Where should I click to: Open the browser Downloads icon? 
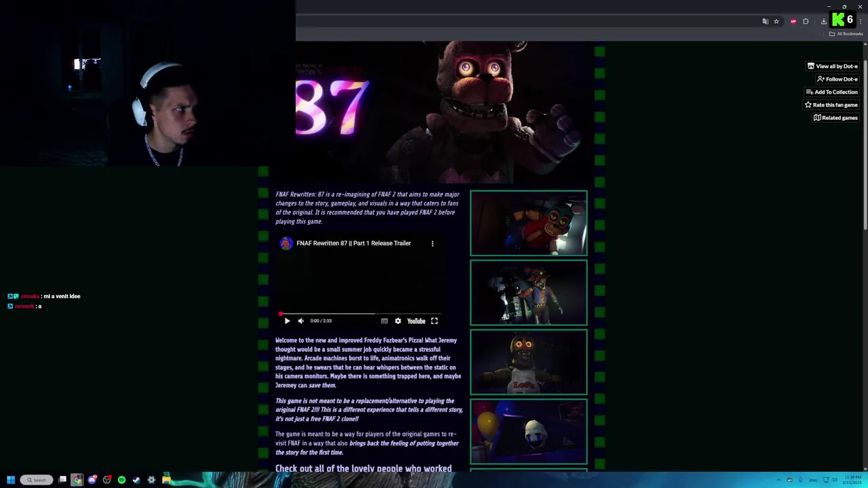[x=824, y=22]
